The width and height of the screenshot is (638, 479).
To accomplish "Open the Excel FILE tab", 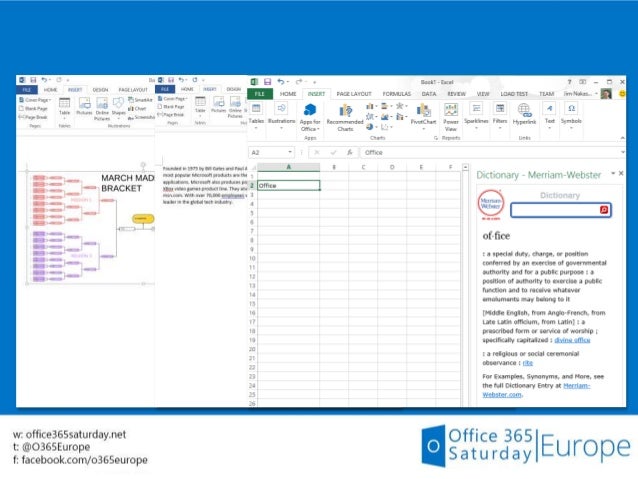I will (260, 94).
